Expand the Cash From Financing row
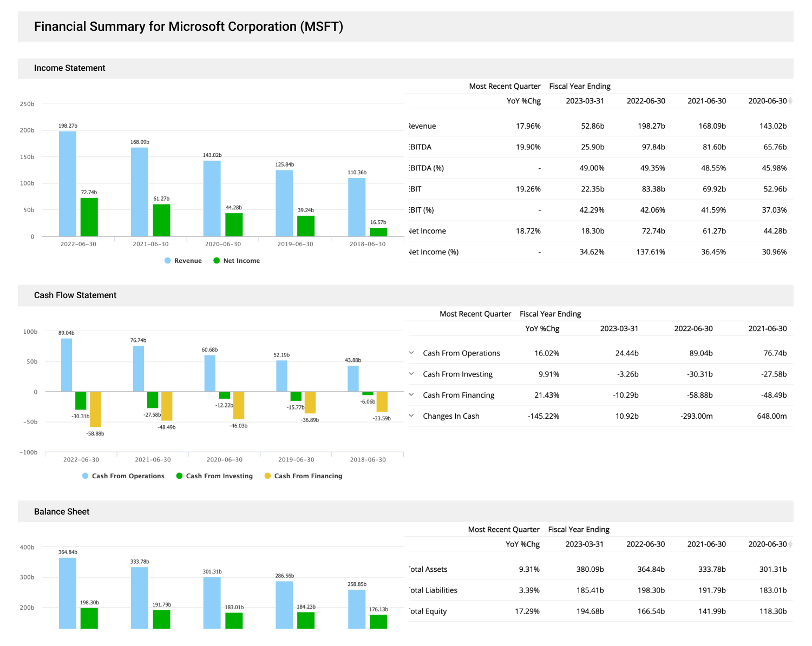 (412, 395)
